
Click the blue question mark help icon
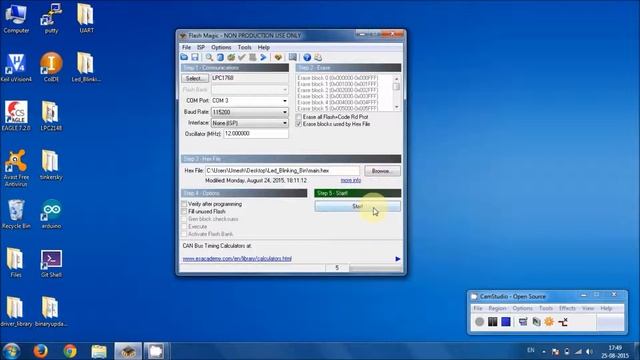click(307, 58)
